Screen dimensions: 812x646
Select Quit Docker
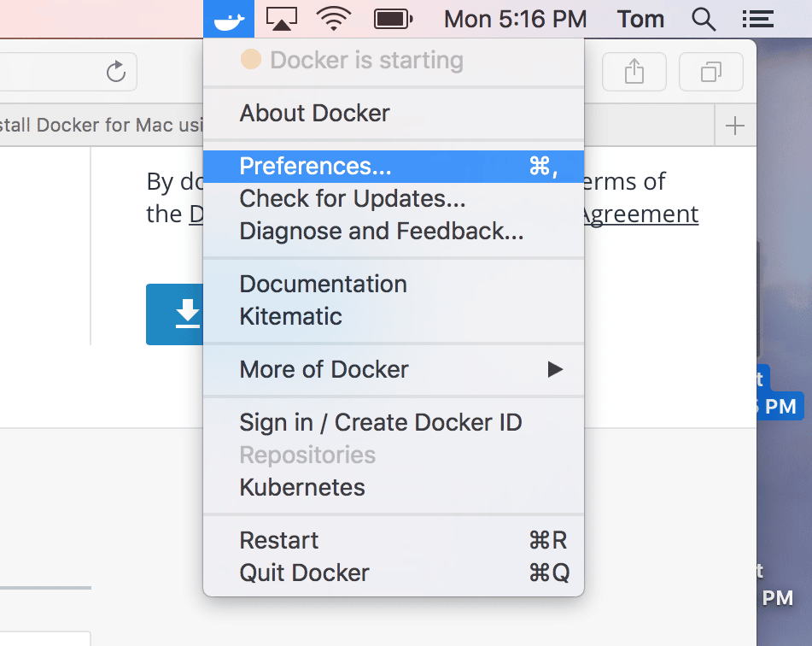click(394, 573)
